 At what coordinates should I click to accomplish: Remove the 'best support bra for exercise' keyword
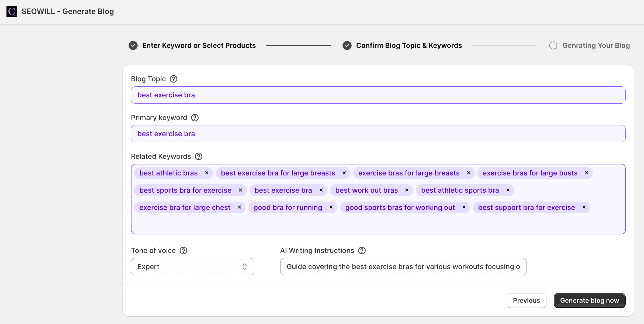(584, 207)
